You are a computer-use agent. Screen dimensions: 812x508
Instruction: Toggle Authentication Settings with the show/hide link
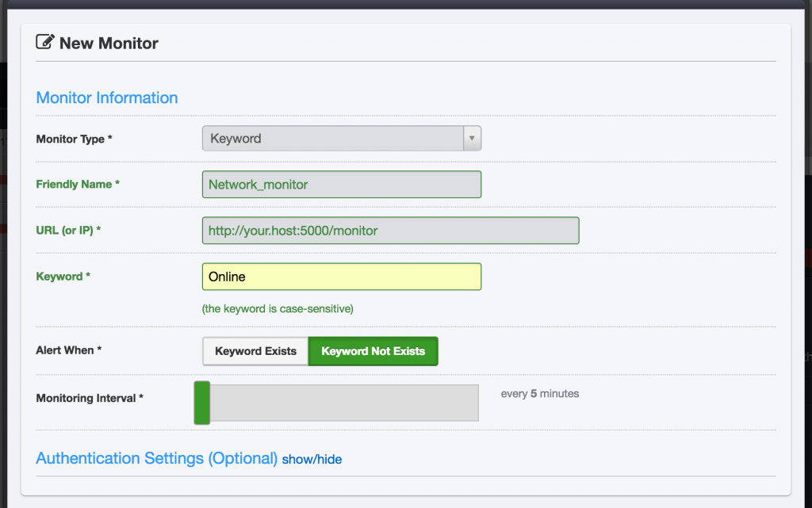point(312,460)
